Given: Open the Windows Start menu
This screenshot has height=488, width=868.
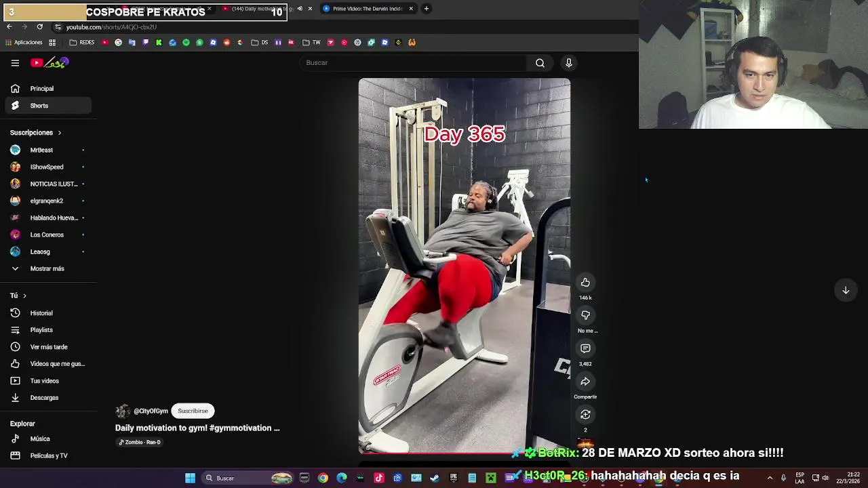Looking at the screenshot, I should [191, 478].
